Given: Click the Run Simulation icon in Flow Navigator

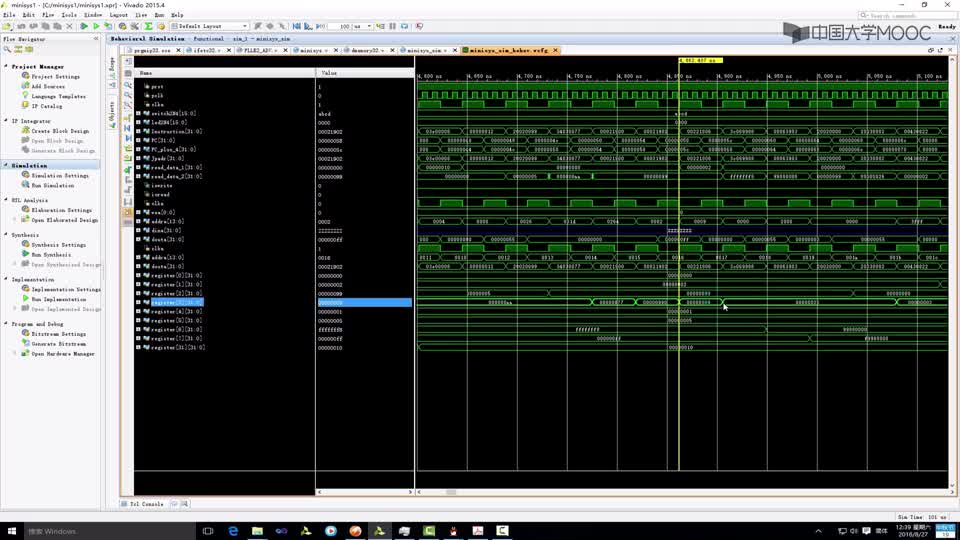Looking at the screenshot, I should [25, 185].
